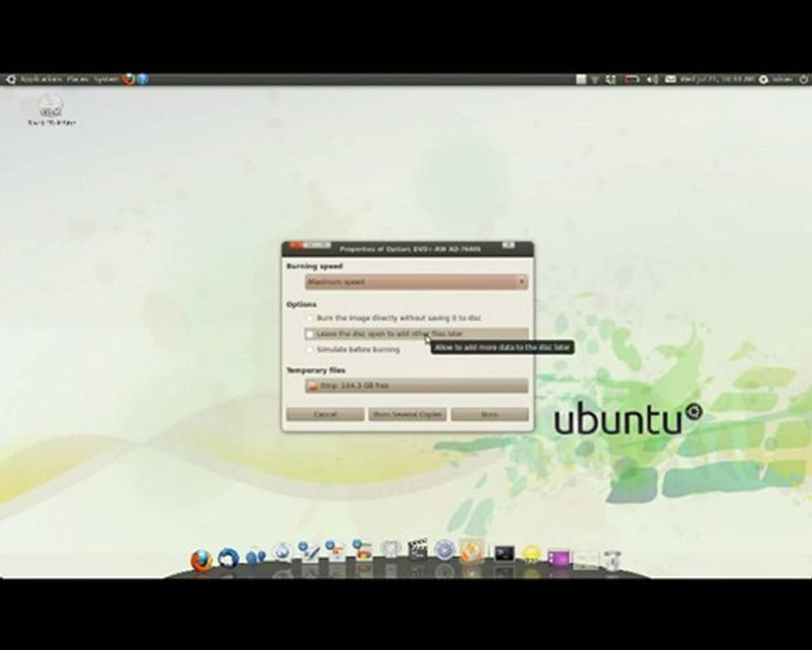Click the Cancel button in the dialog
The height and width of the screenshot is (650, 812).
(325, 414)
